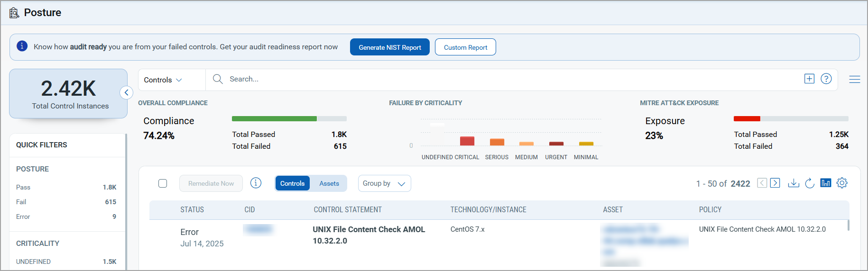Open the hamburger menu icon

(x=855, y=79)
